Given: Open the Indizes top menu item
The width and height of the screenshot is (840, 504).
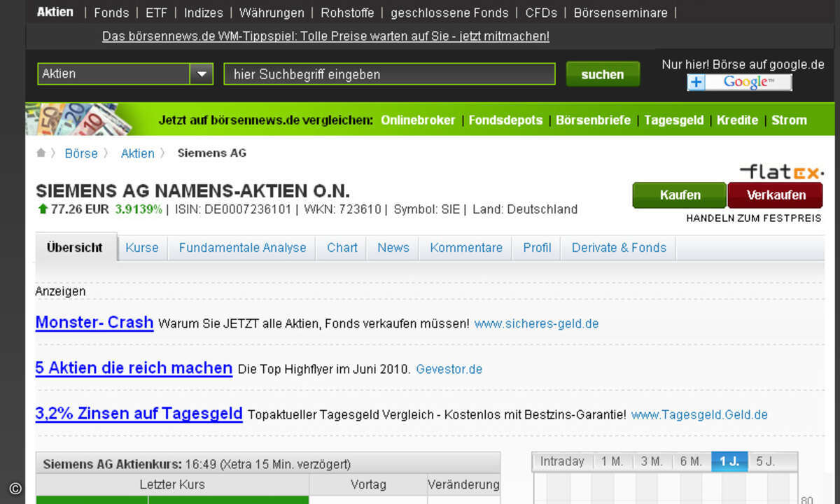Looking at the screenshot, I should (204, 13).
